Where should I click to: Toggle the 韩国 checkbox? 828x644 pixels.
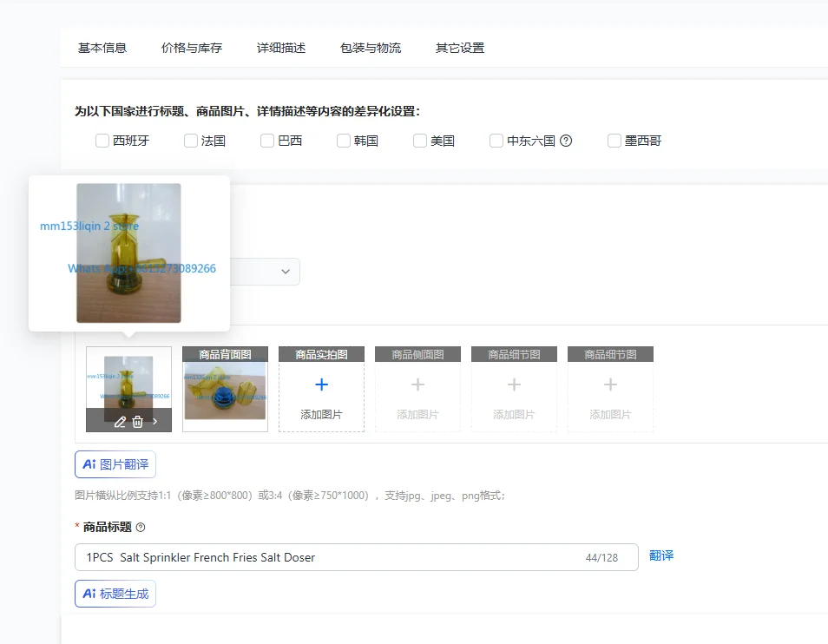[343, 141]
